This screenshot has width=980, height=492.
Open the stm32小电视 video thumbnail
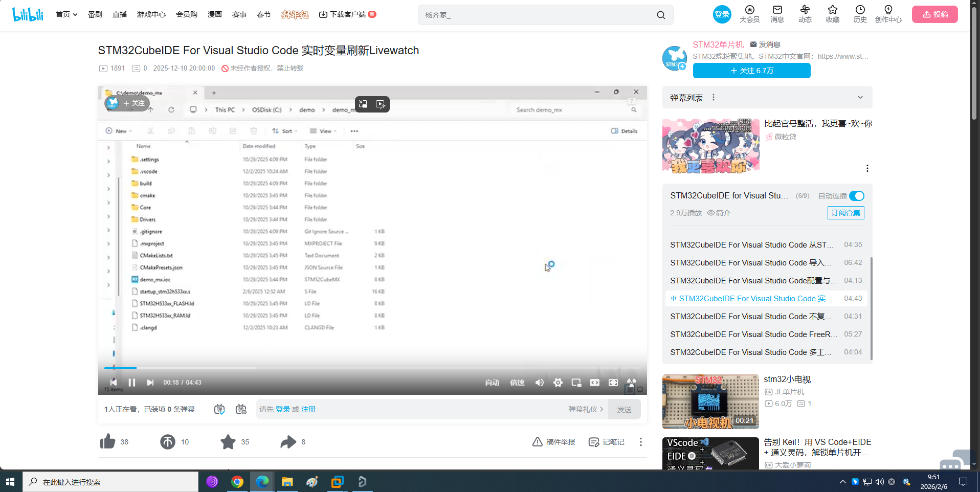[710, 401]
